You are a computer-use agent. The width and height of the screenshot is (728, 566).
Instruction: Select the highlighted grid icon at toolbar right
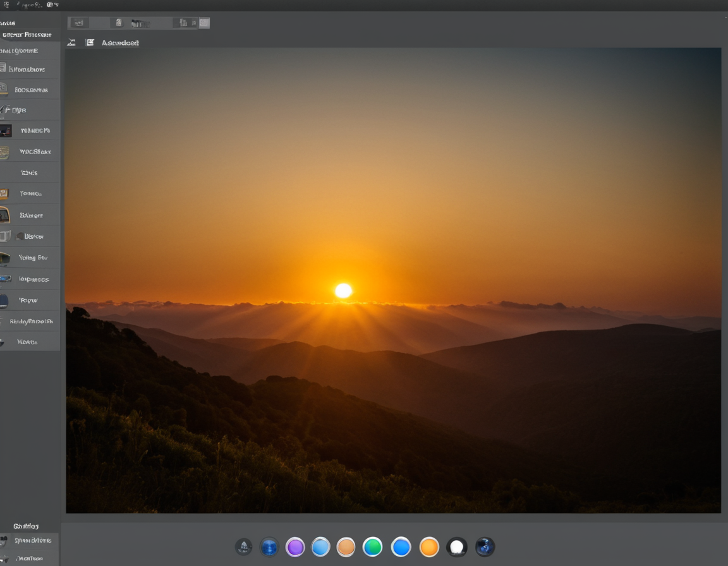203,23
